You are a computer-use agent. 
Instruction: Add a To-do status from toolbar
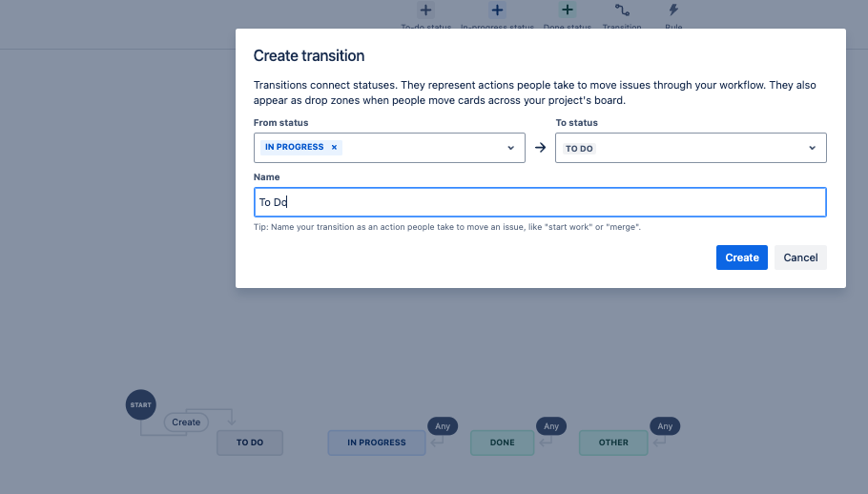point(425,10)
